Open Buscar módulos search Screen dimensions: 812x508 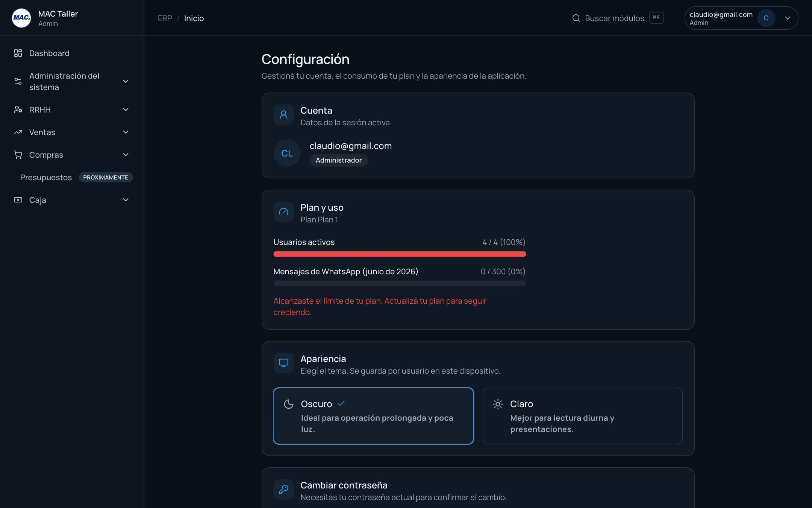618,18
